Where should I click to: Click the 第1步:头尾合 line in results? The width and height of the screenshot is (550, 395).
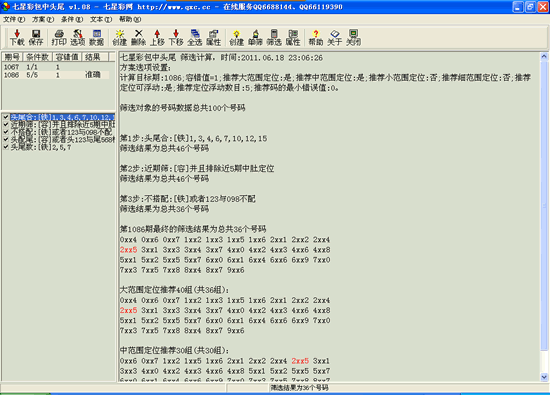coord(193,138)
